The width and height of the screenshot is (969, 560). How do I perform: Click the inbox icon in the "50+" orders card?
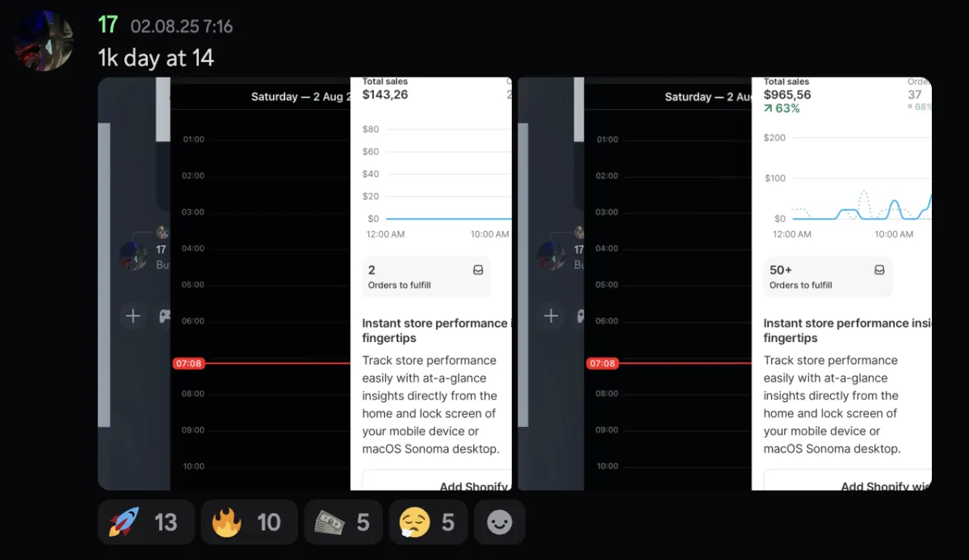(x=879, y=270)
